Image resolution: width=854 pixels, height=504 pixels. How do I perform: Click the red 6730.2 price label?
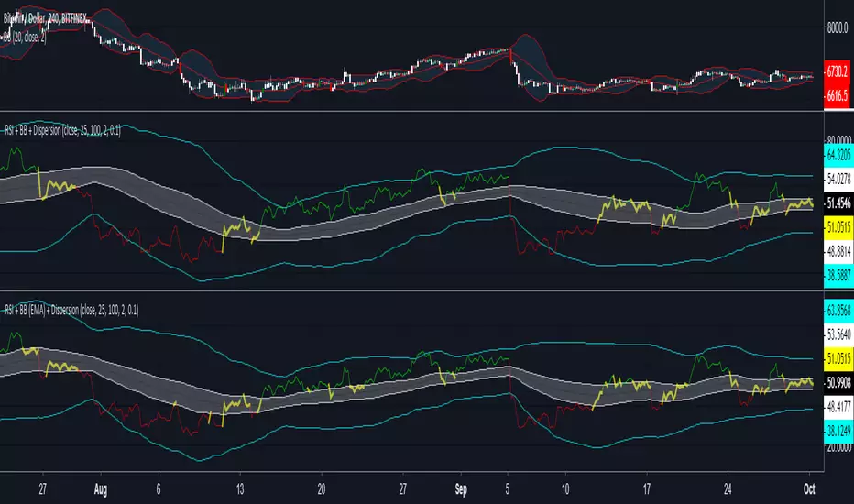[x=835, y=71]
